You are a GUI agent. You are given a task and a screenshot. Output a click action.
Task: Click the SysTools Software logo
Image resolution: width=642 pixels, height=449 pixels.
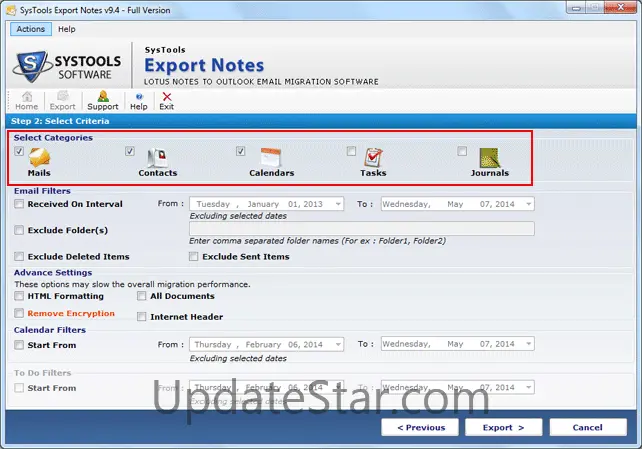coord(68,66)
